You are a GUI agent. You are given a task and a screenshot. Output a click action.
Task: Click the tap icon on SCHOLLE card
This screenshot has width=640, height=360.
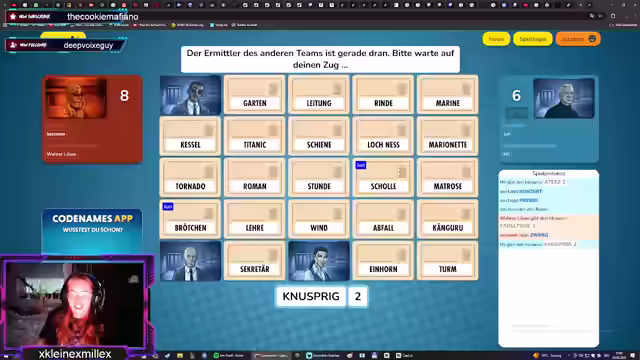pyautogui.click(x=402, y=172)
